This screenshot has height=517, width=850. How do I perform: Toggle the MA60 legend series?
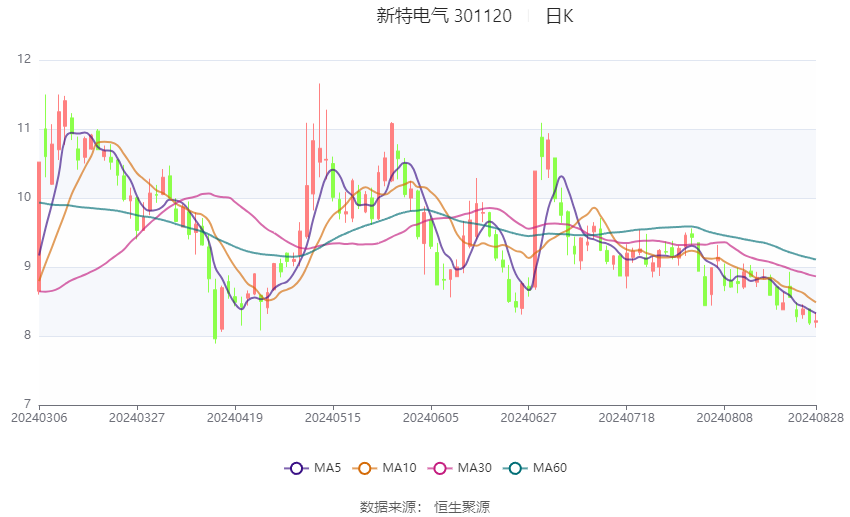pyautogui.click(x=535, y=468)
